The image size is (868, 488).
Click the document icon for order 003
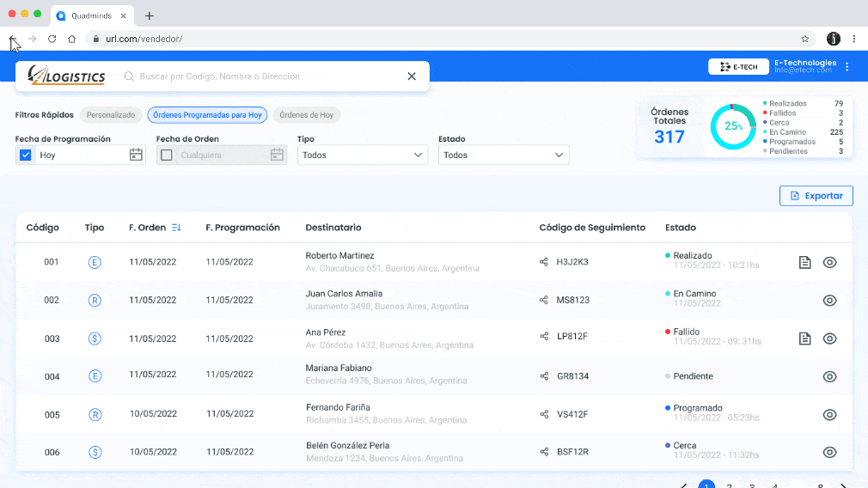[804, 339]
